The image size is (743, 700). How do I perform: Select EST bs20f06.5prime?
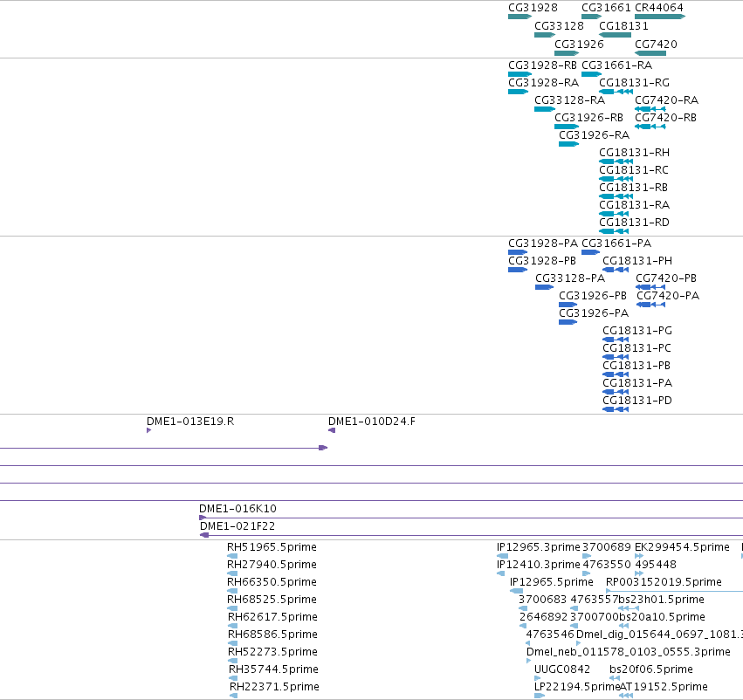pyautogui.click(x=651, y=669)
